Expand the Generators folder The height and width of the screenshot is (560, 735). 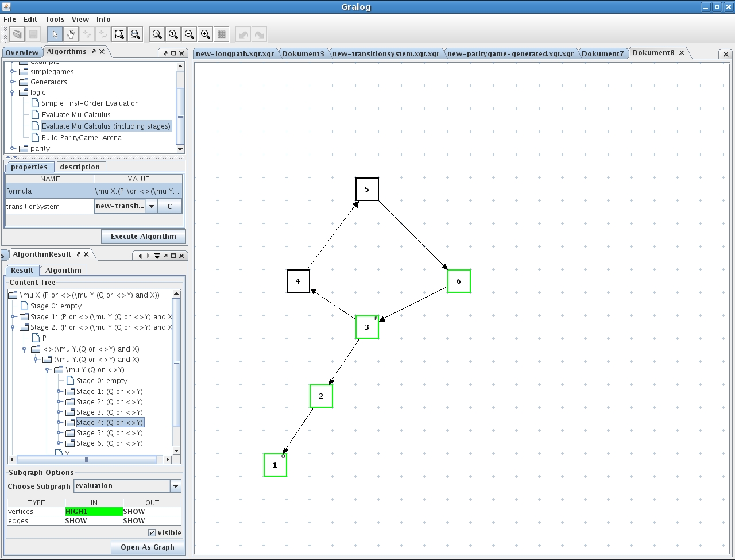click(13, 82)
